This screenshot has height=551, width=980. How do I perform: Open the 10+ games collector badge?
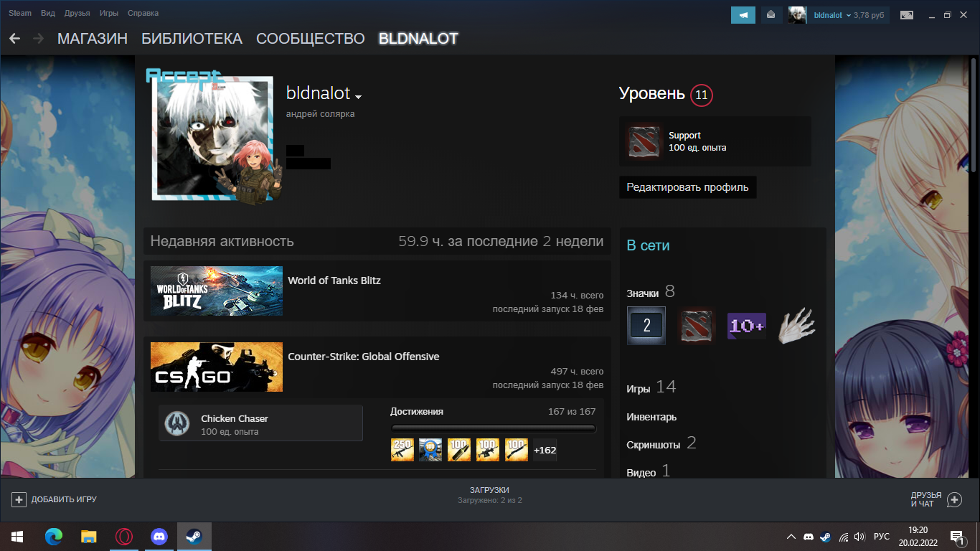(x=747, y=326)
